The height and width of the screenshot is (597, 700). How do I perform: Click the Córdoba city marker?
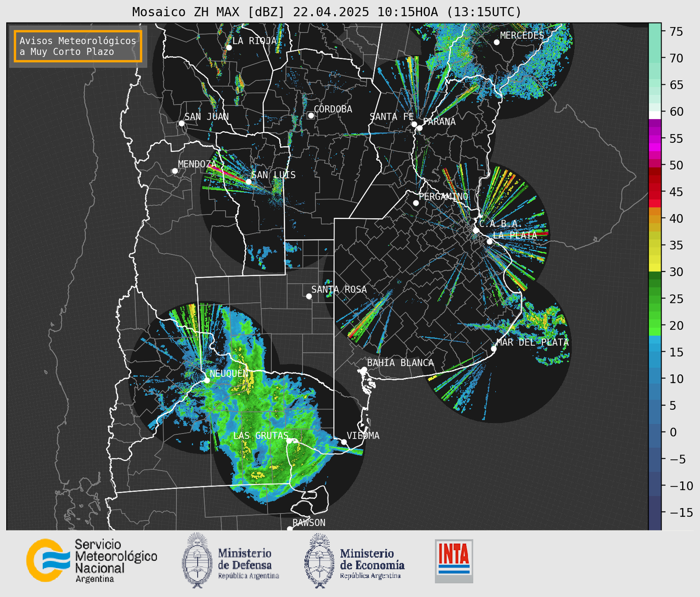pos(311,115)
